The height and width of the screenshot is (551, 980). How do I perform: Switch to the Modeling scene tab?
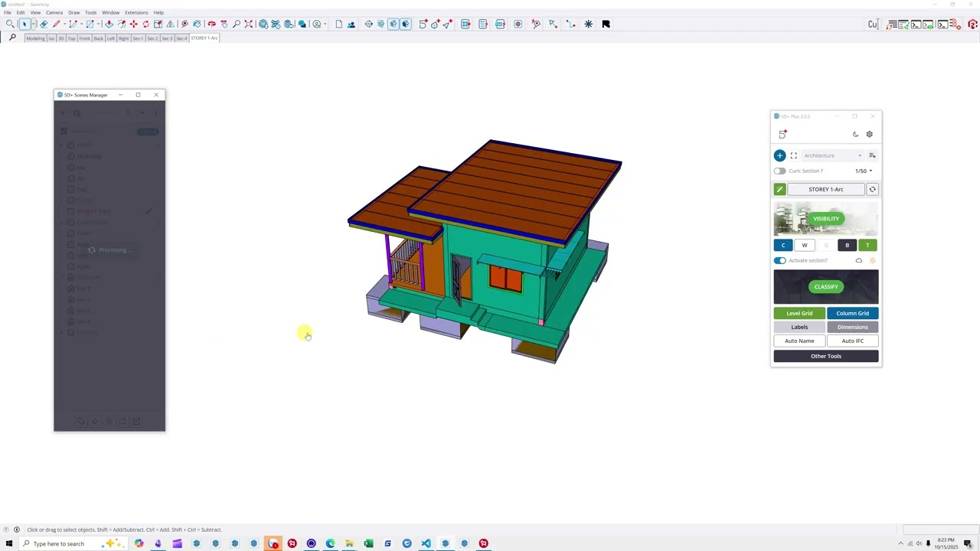pos(35,38)
